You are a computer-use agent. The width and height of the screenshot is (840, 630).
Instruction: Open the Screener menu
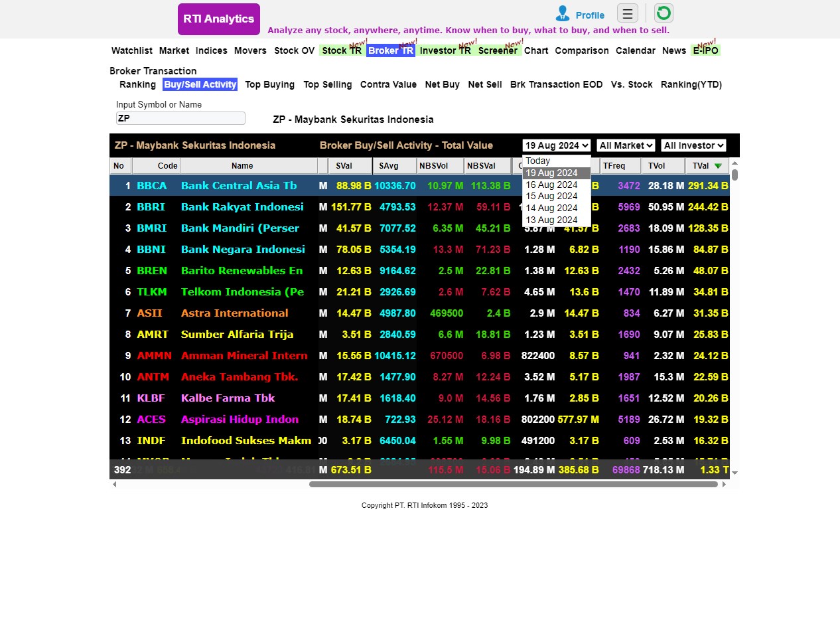coord(498,50)
